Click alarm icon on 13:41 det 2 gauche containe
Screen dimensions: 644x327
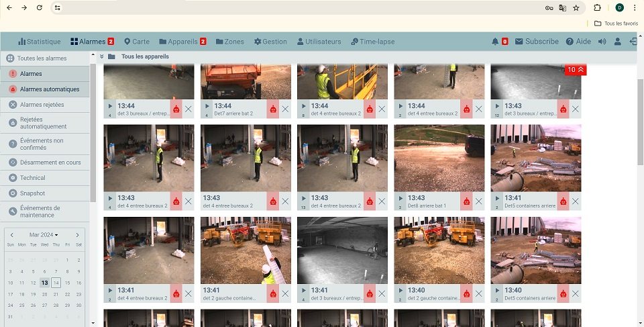pos(273,293)
